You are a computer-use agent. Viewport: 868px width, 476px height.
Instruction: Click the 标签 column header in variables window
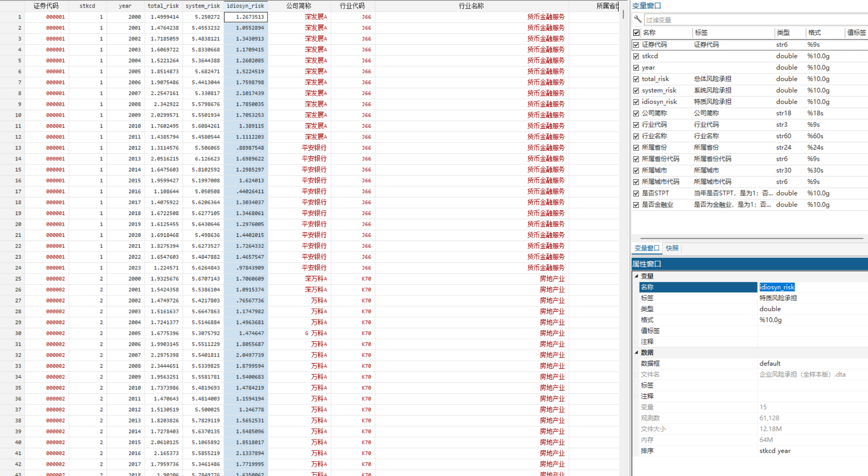click(701, 33)
